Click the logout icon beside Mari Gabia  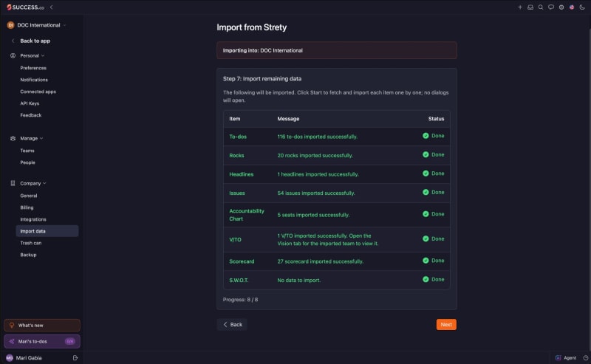[75, 357]
